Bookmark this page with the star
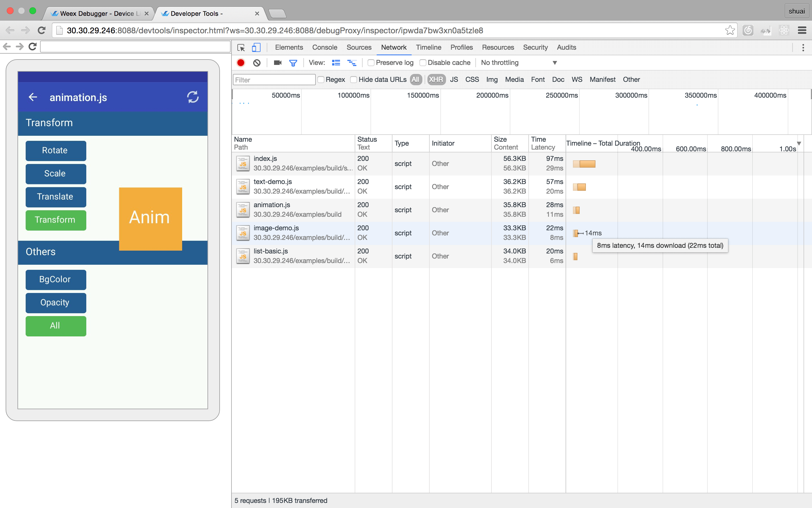The width and height of the screenshot is (812, 508). (729, 30)
